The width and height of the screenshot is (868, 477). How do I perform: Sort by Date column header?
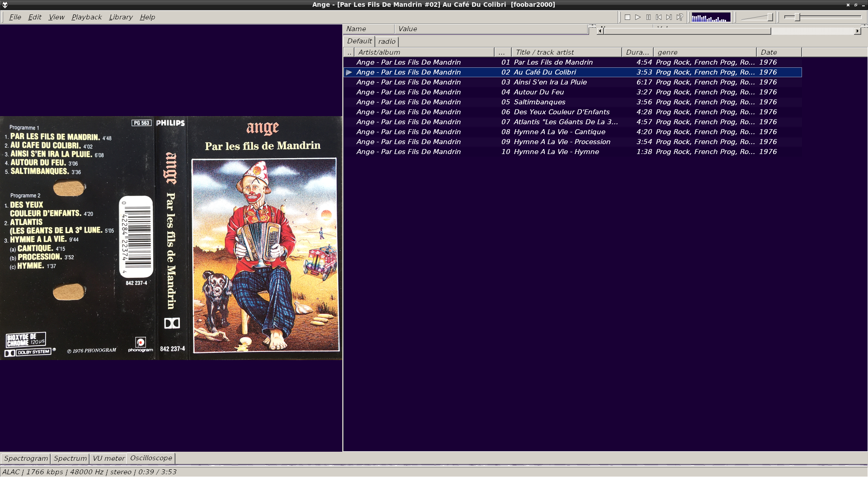click(x=779, y=52)
